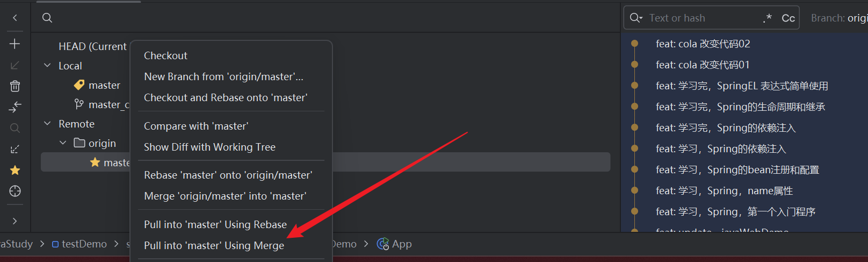Screen dimensions: 868x262
Task: Click the Update Selected arrow icon
Action: point(15,65)
